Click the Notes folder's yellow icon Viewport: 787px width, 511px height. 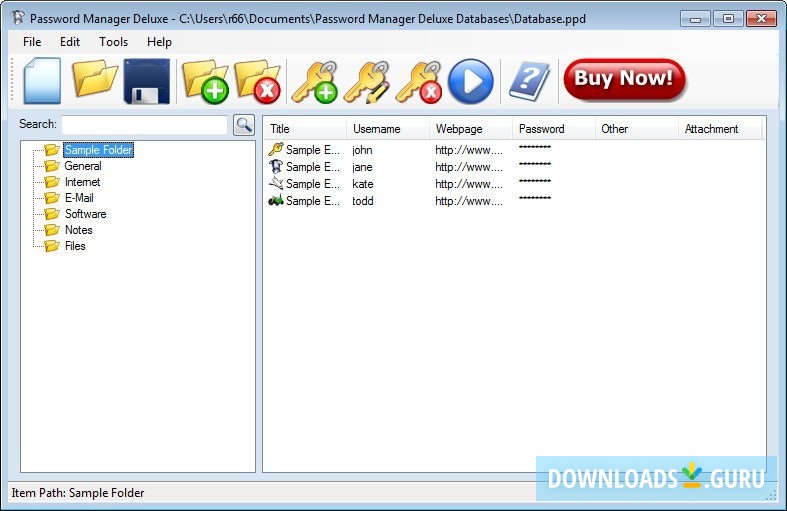(52, 230)
